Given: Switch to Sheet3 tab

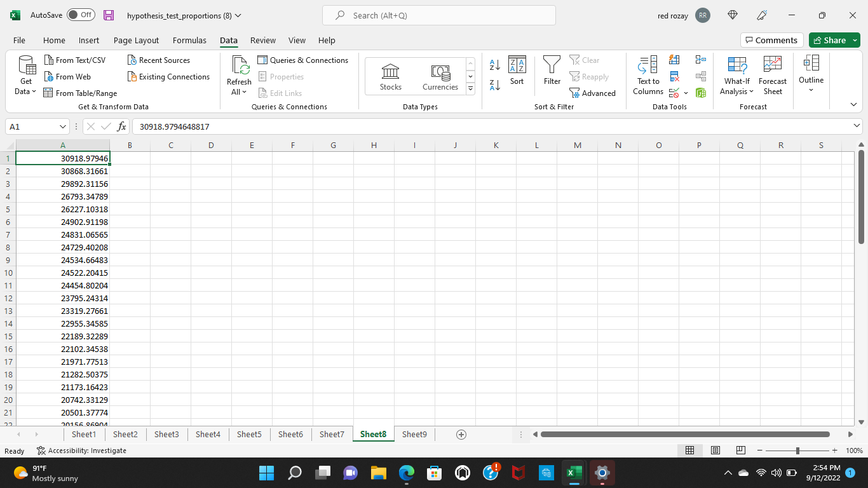Looking at the screenshot, I should [x=166, y=434].
